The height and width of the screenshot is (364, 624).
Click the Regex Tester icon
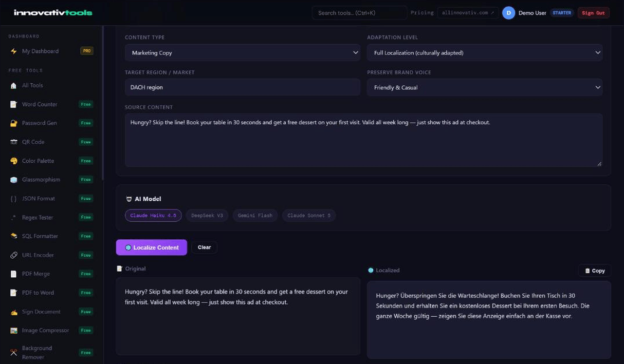pos(14,218)
